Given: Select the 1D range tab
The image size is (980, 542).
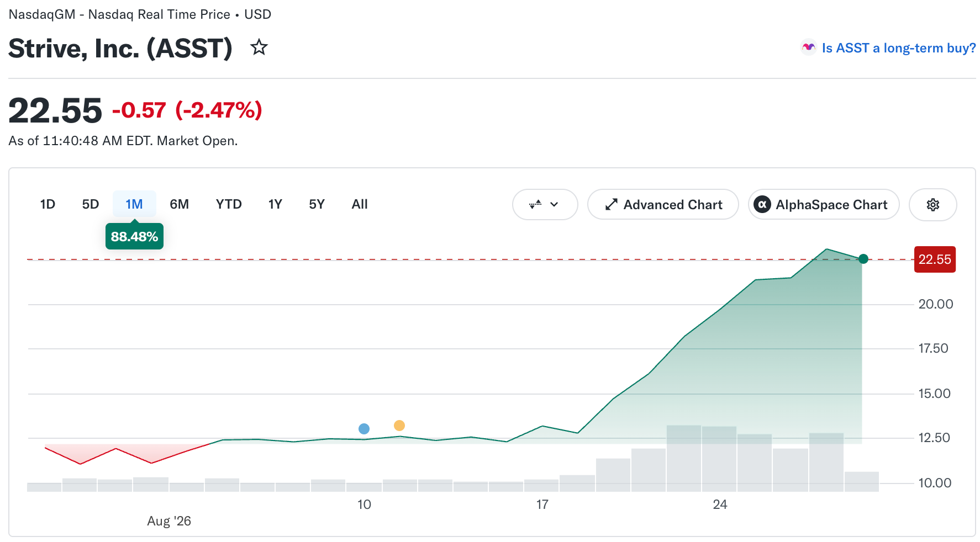Looking at the screenshot, I should coord(48,204).
